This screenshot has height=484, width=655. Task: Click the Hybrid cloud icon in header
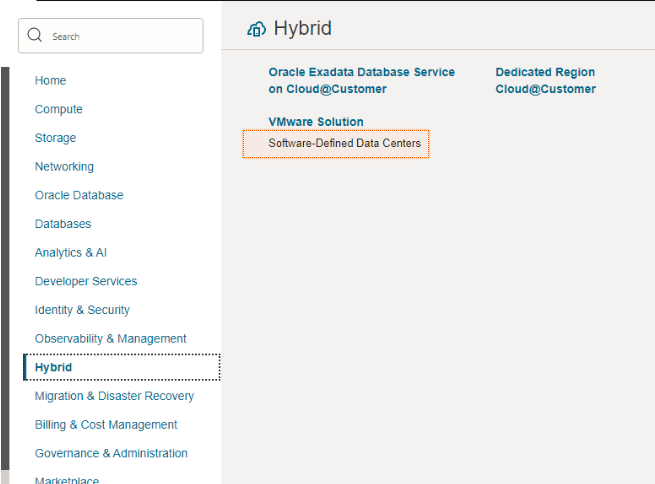(x=256, y=29)
